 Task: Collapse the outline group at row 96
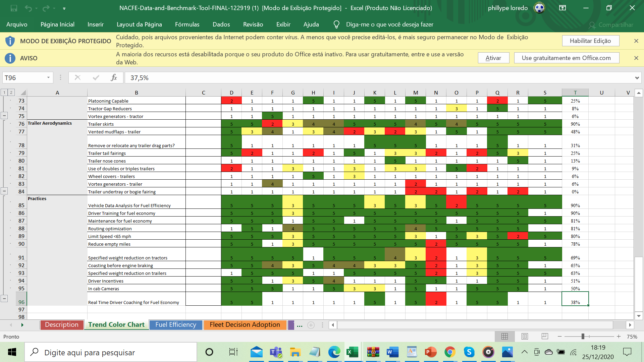(4, 298)
